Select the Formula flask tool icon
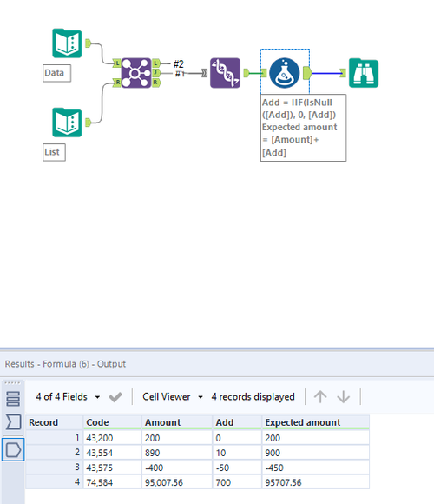Screen dimensions: 434x504 tap(285, 73)
